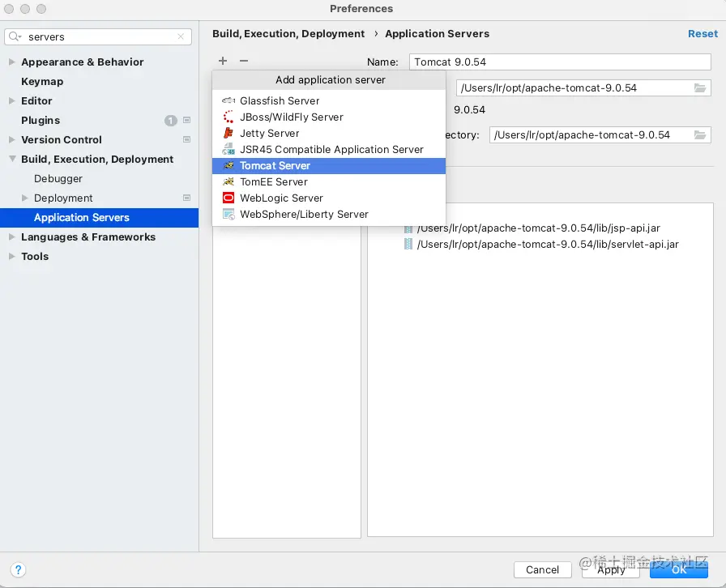Open the Keymap settings page

[42, 82]
